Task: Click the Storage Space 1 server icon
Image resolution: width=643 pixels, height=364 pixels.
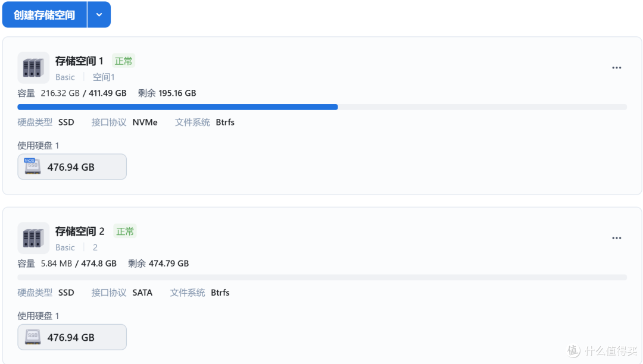Action: click(x=33, y=68)
